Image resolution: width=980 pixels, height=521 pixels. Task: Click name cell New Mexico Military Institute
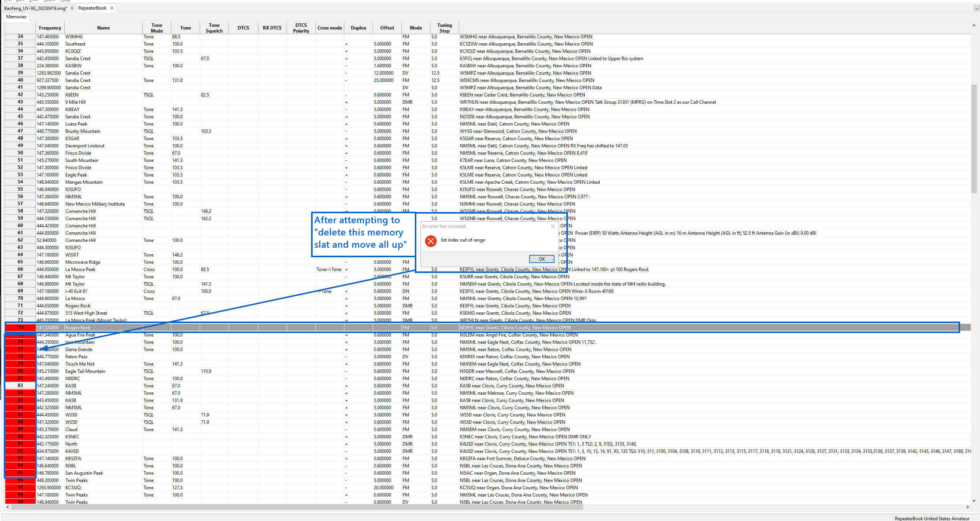(103, 204)
